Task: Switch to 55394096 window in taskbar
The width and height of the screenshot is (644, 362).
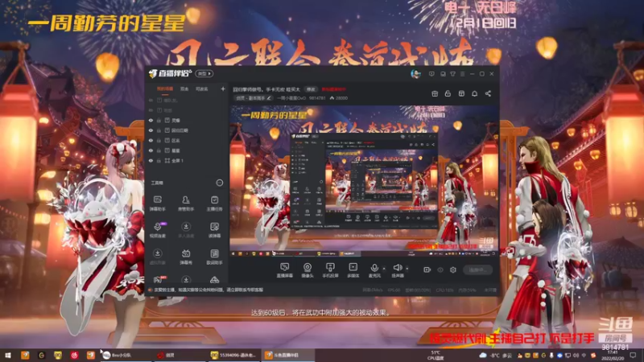Action: (x=233, y=355)
